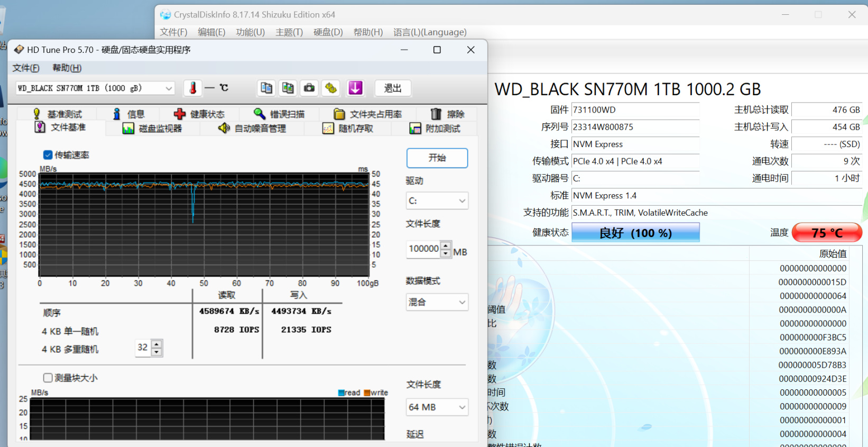Screen dimensions: 868x447
Task: Open the WD_BLACK SN770M drive selector dropdown
Action: tap(95, 88)
